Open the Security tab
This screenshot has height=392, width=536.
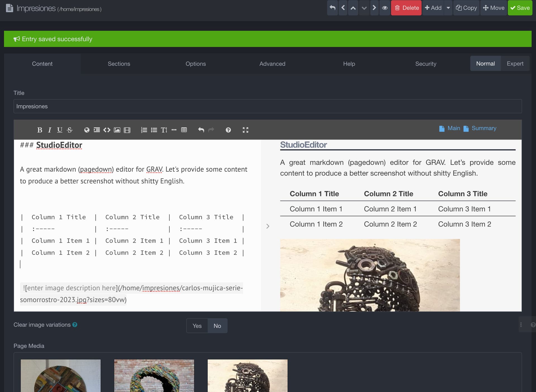point(426,64)
